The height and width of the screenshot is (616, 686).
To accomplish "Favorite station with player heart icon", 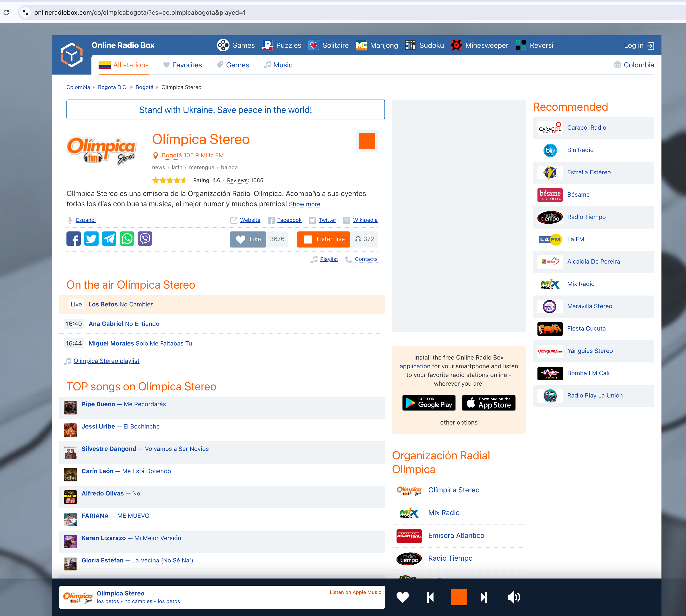I will tap(403, 597).
